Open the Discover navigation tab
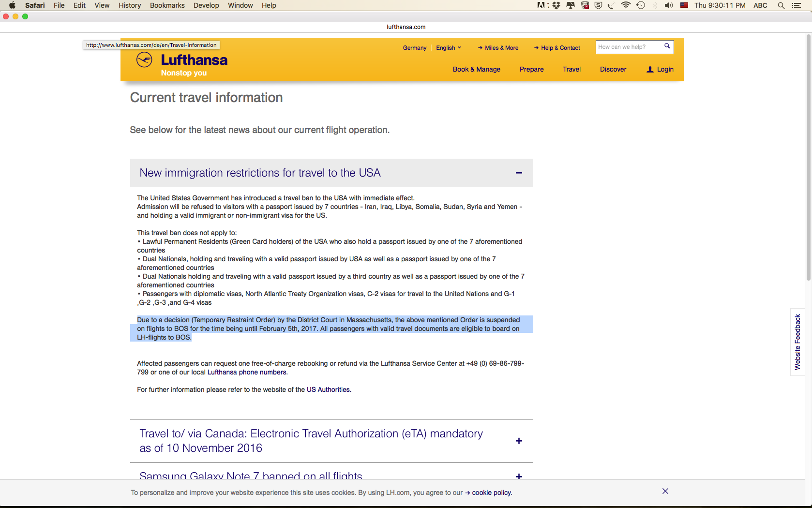The height and width of the screenshot is (508, 812). [x=613, y=69]
